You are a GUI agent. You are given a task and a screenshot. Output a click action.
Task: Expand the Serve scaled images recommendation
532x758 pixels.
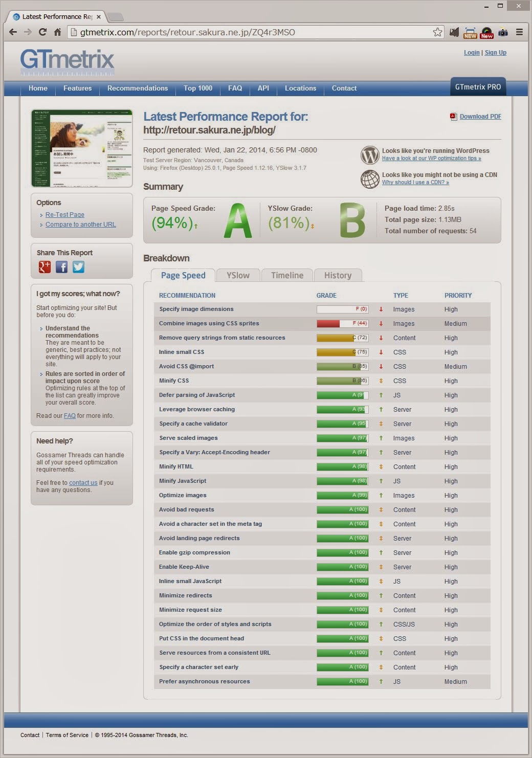pyautogui.click(x=322, y=438)
